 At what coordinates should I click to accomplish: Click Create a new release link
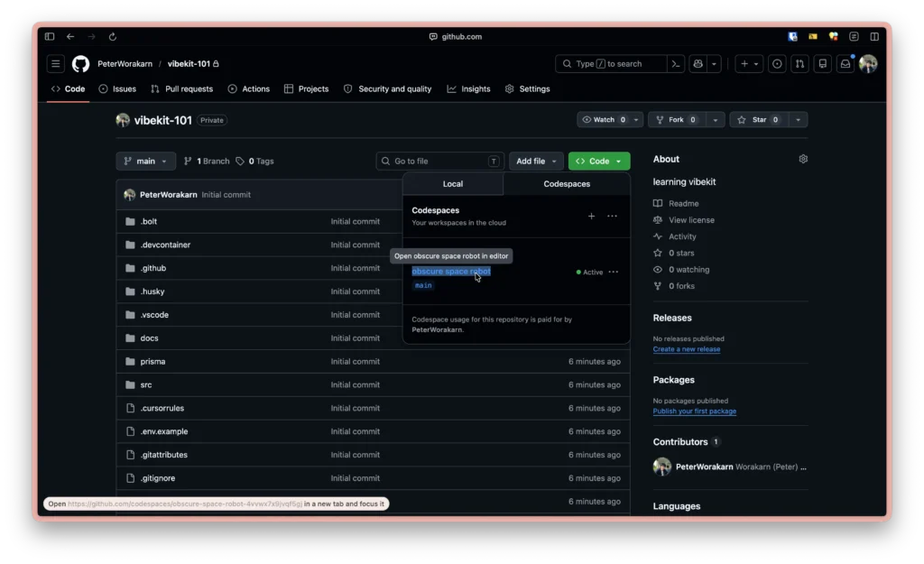(x=687, y=349)
